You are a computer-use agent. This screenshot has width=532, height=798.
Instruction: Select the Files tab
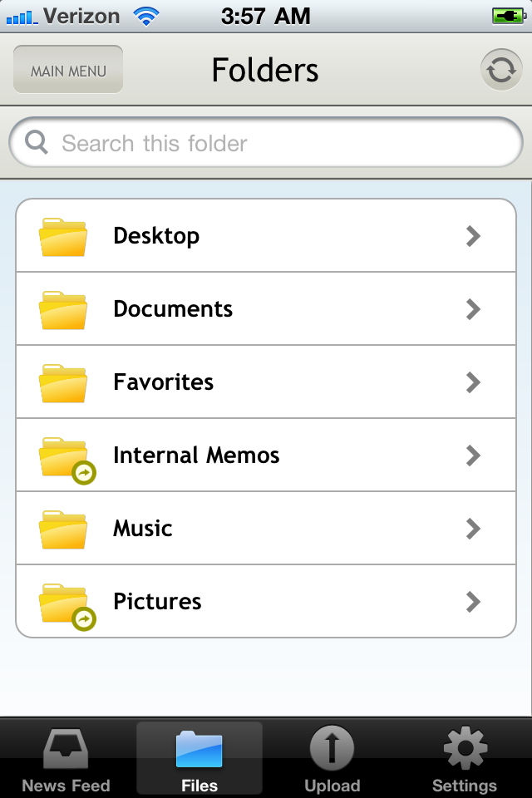(x=199, y=760)
